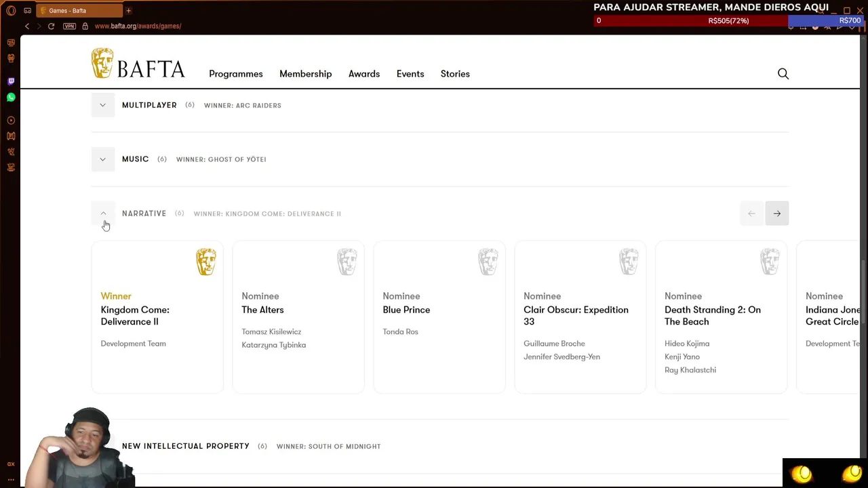Click 'WINNER: GHOST OF YŌTEI' text

[221, 159]
